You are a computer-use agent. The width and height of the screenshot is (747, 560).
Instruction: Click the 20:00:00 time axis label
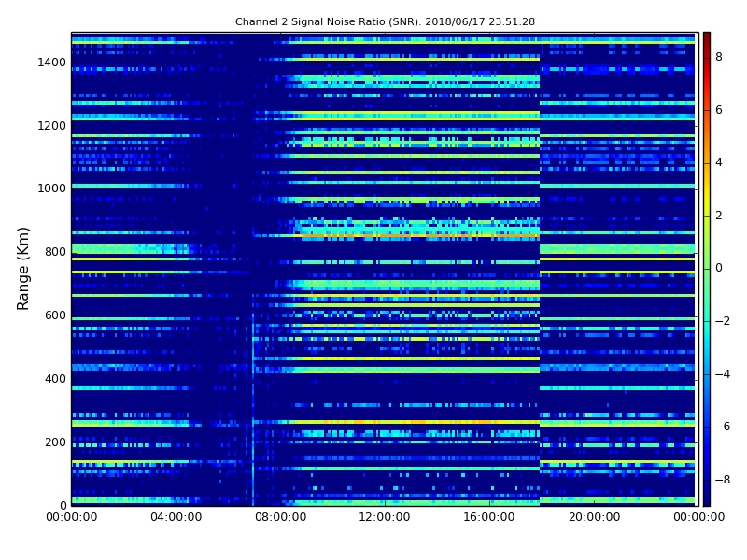pyautogui.click(x=594, y=517)
